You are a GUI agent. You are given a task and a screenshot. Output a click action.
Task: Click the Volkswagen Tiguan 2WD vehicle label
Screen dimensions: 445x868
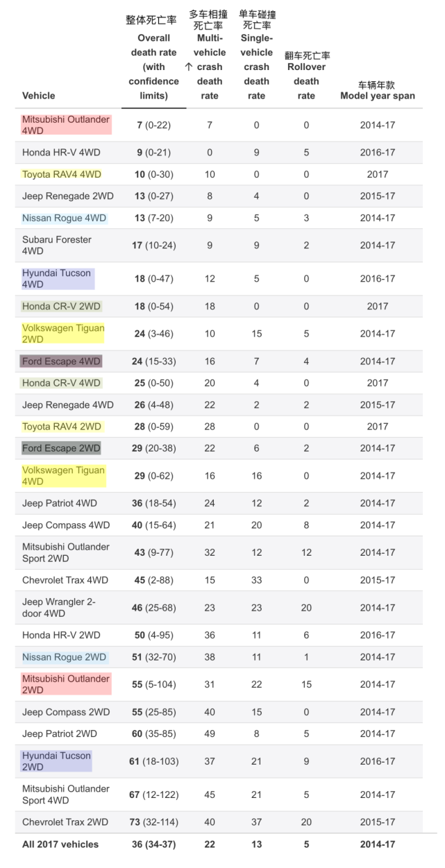pyautogui.click(x=63, y=334)
